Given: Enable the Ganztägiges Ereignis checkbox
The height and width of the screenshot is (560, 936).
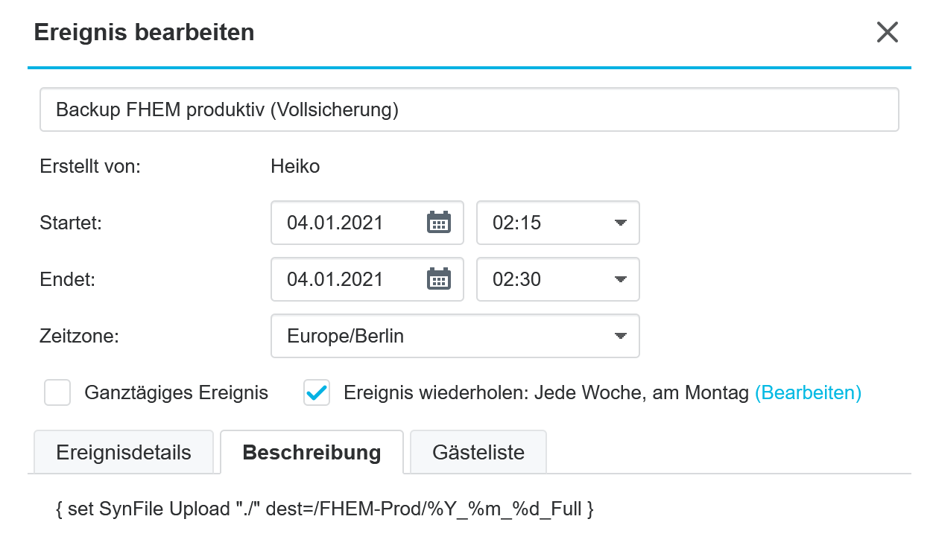Looking at the screenshot, I should 57,392.
